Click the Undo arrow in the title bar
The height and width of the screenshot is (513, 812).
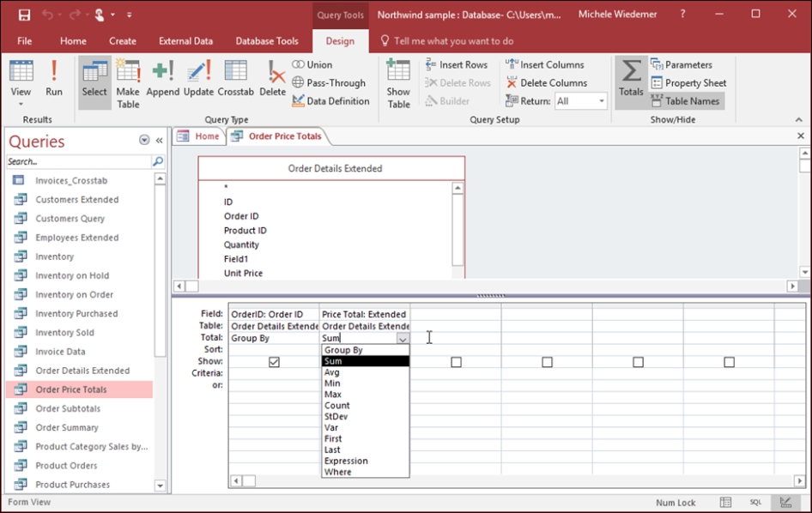[x=48, y=15]
